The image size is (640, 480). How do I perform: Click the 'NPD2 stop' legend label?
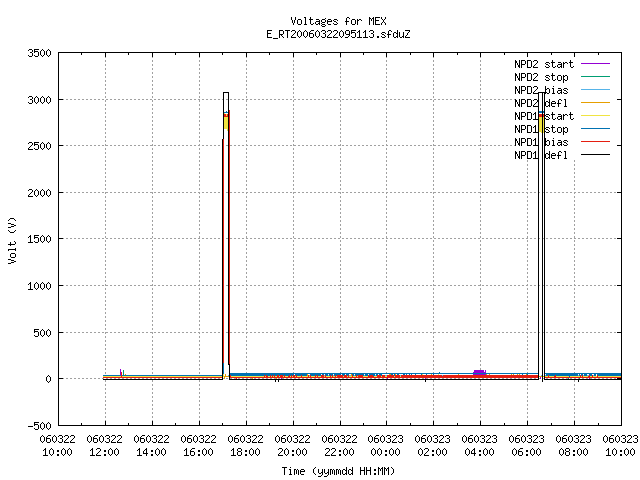click(x=541, y=77)
